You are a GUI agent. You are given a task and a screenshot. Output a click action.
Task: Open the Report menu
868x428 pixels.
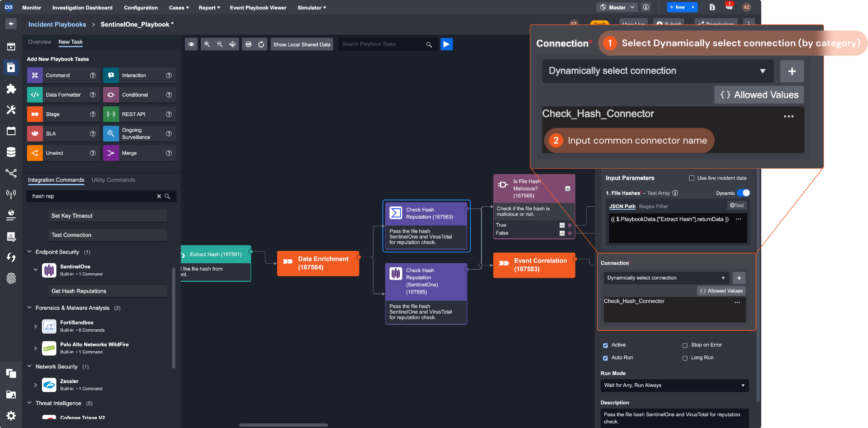[209, 8]
